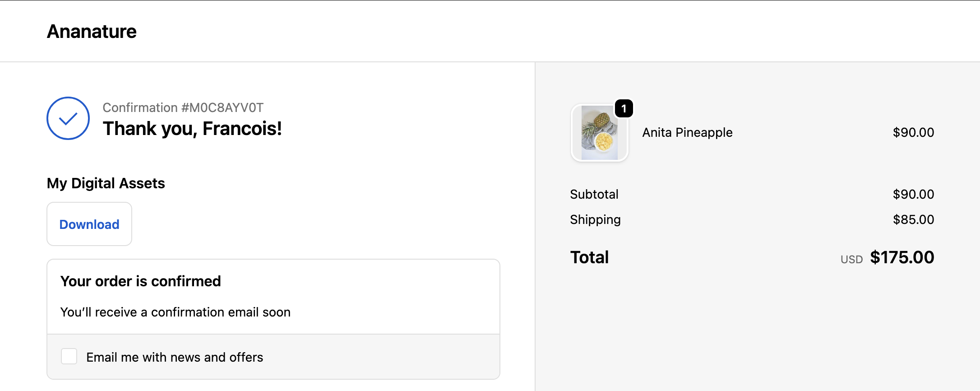Click the confirmation number #M0C8AYV0T

click(183, 107)
